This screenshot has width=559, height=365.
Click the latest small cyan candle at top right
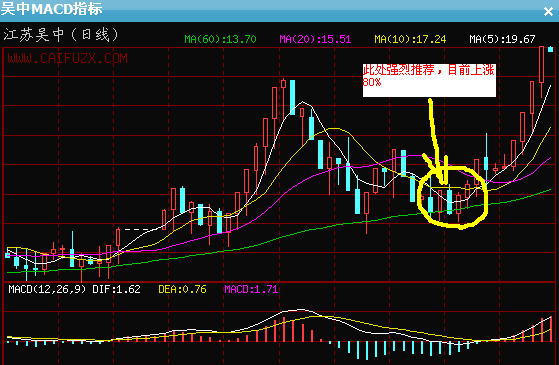click(550, 50)
